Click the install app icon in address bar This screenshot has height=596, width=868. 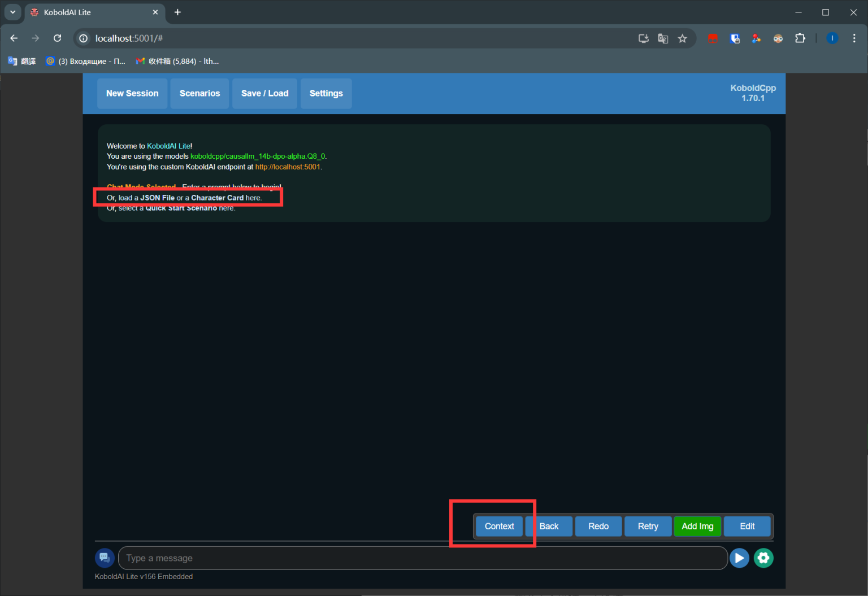[643, 38]
